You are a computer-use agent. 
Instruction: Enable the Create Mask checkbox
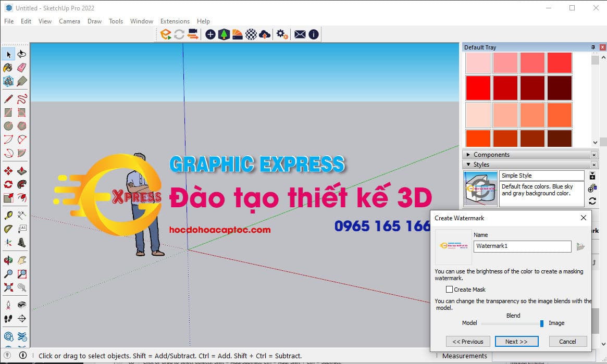pyautogui.click(x=449, y=289)
